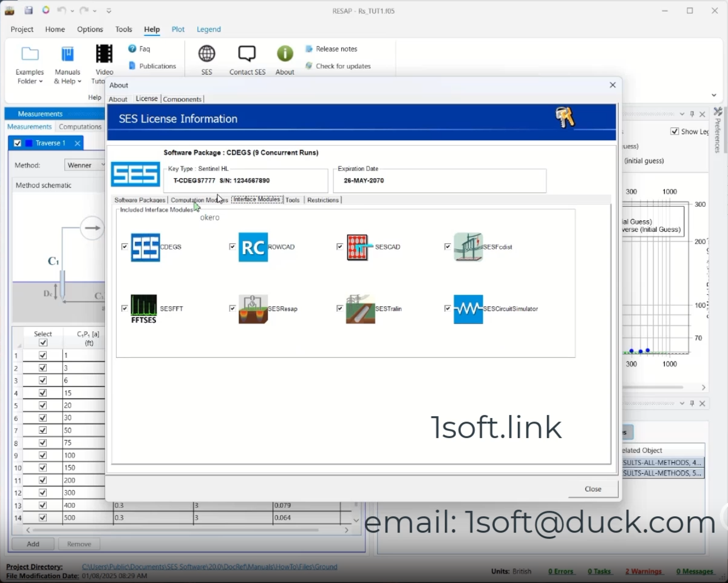Image resolution: width=728 pixels, height=583 pixels.
Task: Toggle the ROWCAD module checkbox
Action: [x=232, y=247]
